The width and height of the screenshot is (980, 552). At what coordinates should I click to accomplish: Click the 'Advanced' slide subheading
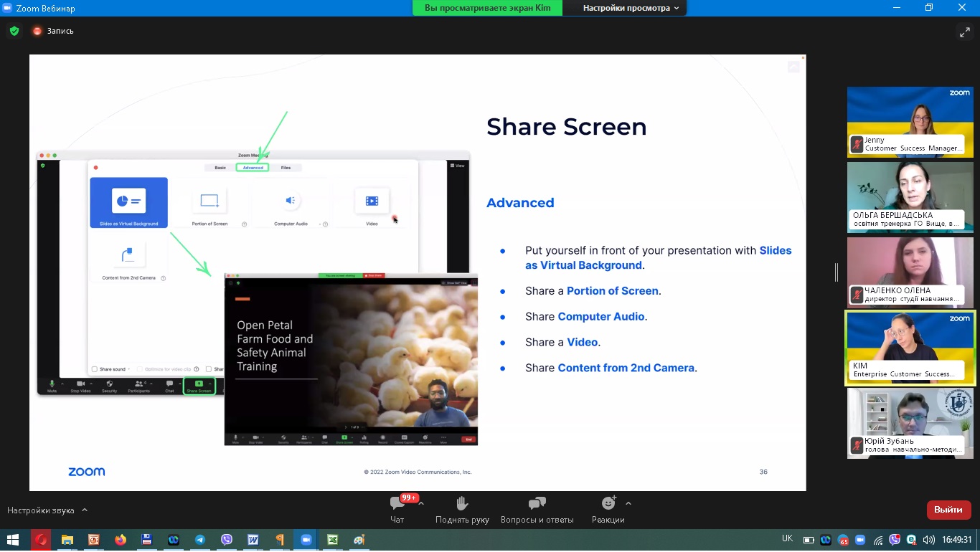pos(520,203)
